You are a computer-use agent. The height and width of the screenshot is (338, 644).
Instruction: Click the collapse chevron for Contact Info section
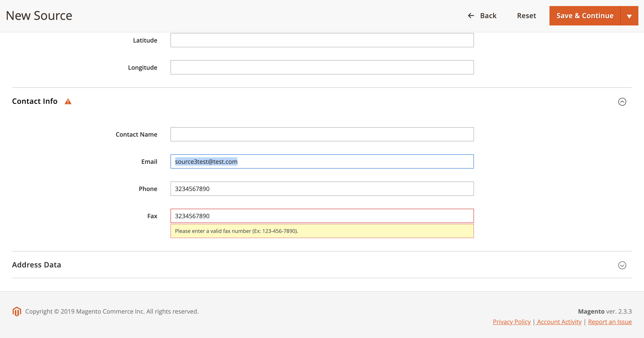pyautogui.click(x=622, y=102)
